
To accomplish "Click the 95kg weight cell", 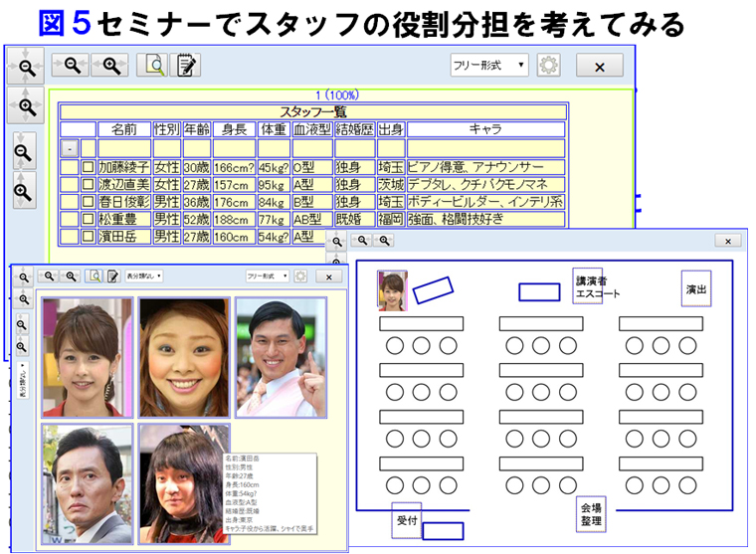I will 274,185.
